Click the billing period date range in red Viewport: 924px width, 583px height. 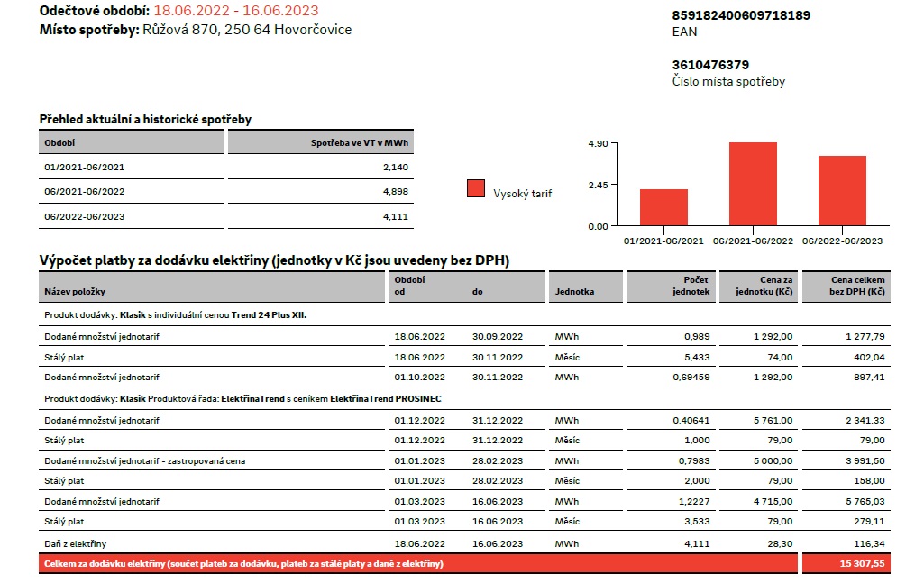(x=236, y=11)
